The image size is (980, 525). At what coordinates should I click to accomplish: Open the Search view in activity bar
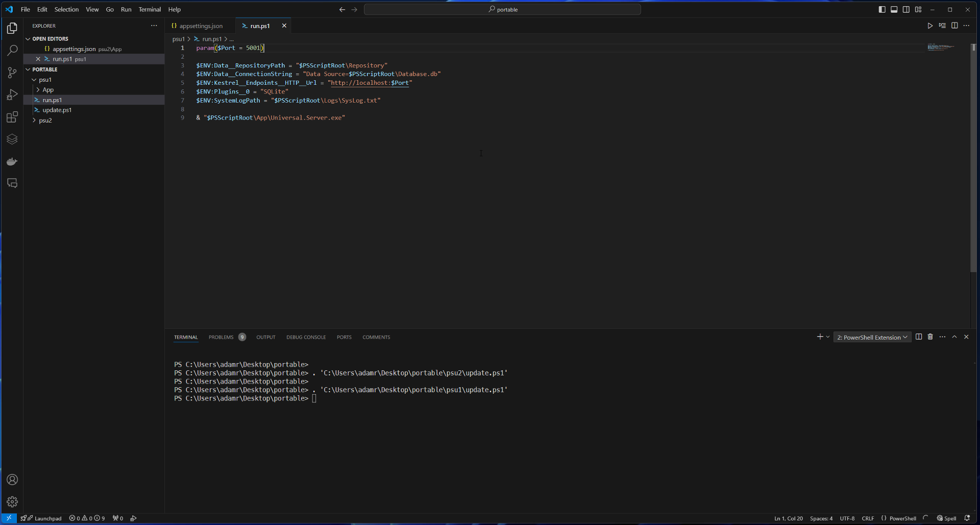tap(12, 50)
